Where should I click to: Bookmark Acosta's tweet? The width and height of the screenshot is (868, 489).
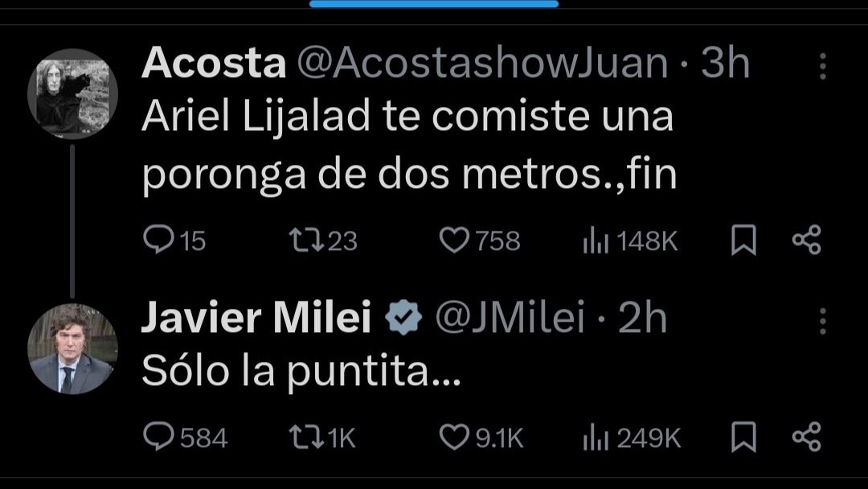point(743,240)
